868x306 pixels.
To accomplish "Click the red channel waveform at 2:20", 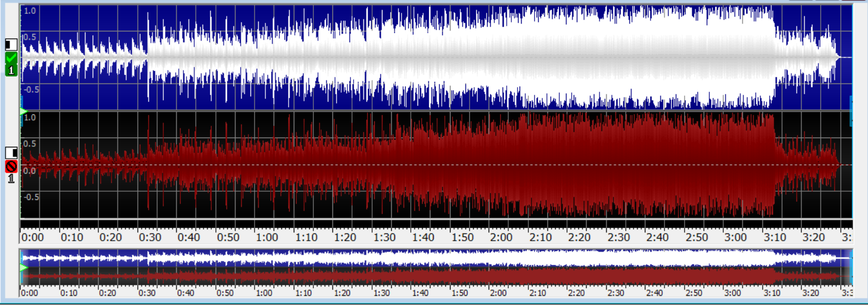I will pos(579,165).
